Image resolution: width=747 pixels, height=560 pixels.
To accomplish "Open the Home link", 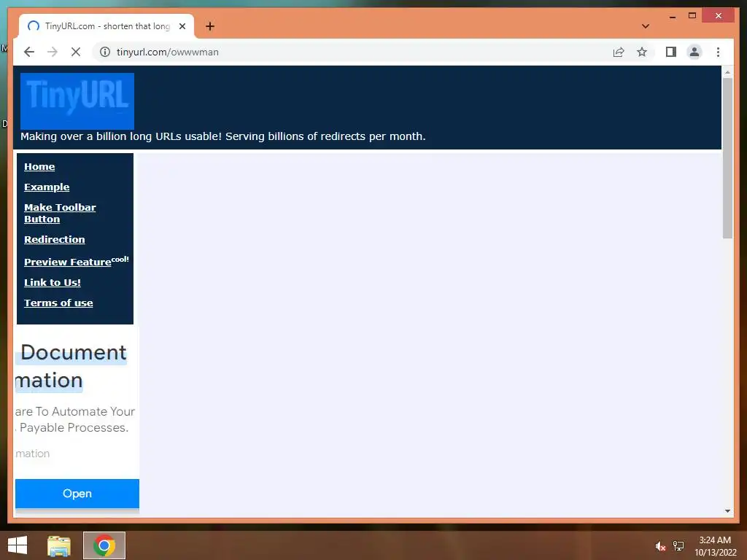I will (39, 167).
